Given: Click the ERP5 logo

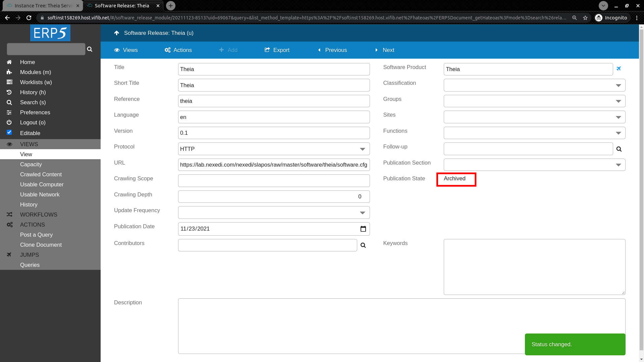Looking at the screenshot, I should tap(50, 33).
